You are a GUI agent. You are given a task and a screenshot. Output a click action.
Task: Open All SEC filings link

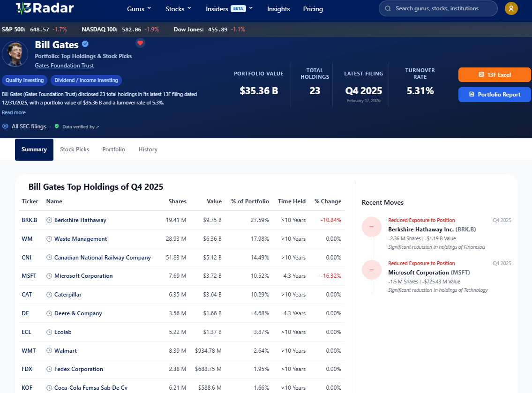[29, 126]
